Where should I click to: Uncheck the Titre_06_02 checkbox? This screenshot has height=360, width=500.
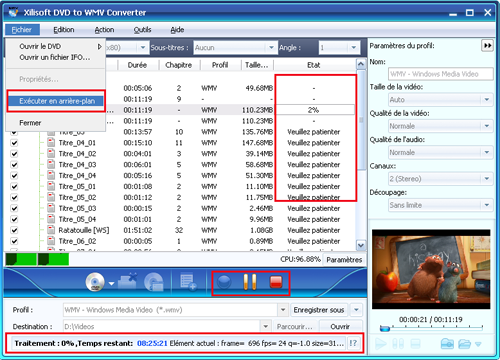(14, 241)
